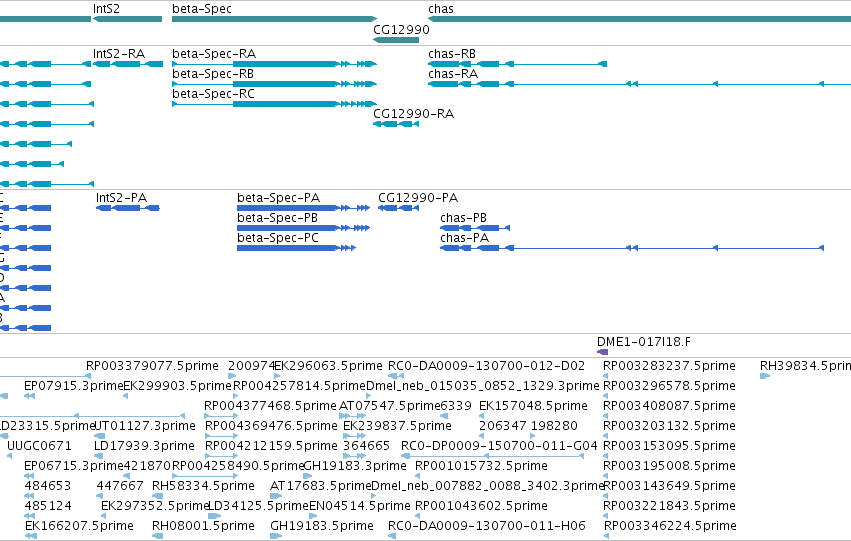Viewport: 851px width, 541px height.
Task: Click the RP003296578.5prime label
Action: [x=670, y=386]
